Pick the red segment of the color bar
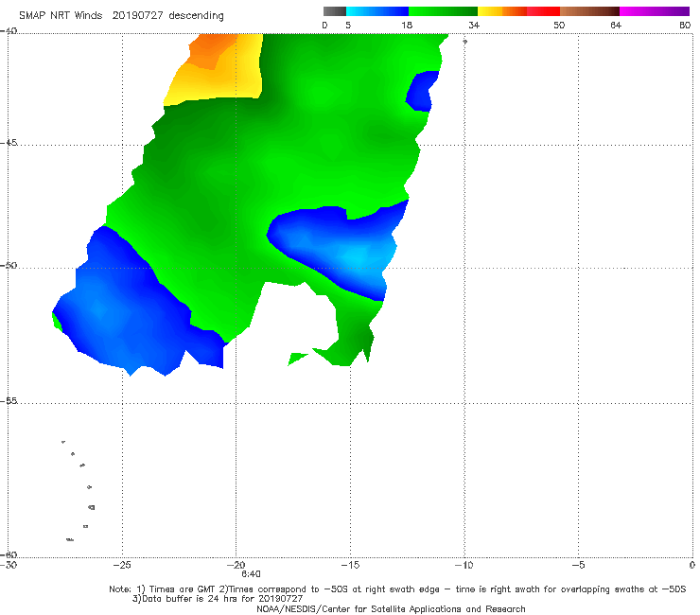 tap(543, 11)
